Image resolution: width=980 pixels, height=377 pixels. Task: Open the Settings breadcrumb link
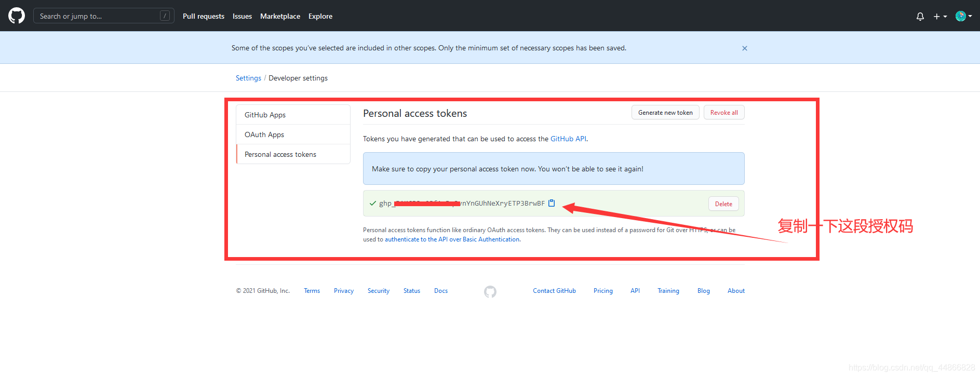(x=248, y=78)
